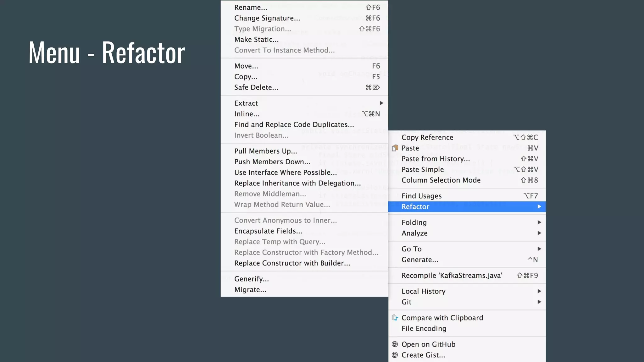Select Find and Replace Code Duplicates...
This screenshot has height=362, width=644.
[x=304, y=124]
